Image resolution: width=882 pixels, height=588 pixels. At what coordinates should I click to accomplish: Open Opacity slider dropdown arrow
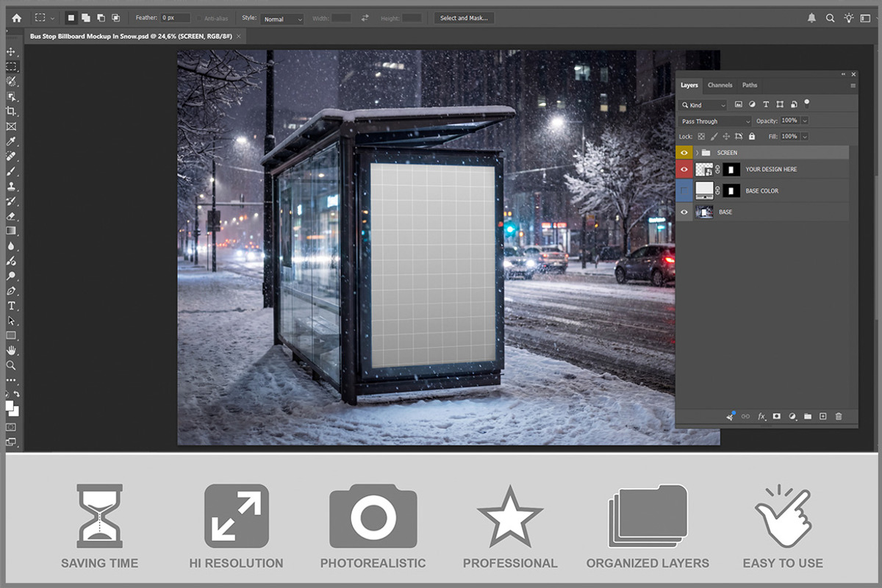805,121
